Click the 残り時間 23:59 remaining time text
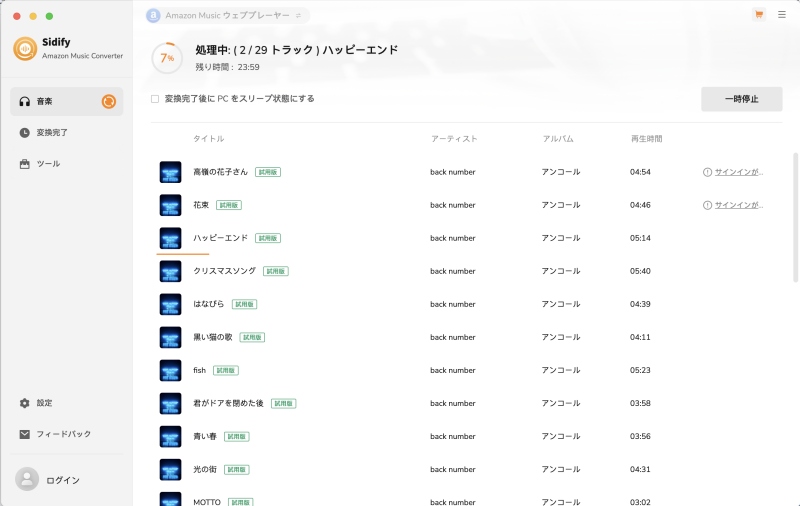800x506 pixels. coord(227,67)
